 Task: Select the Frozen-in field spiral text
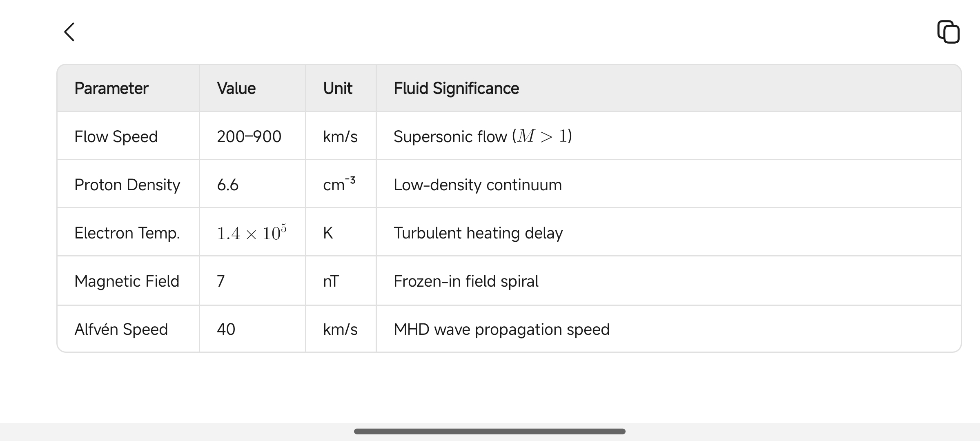pos(466,281)
